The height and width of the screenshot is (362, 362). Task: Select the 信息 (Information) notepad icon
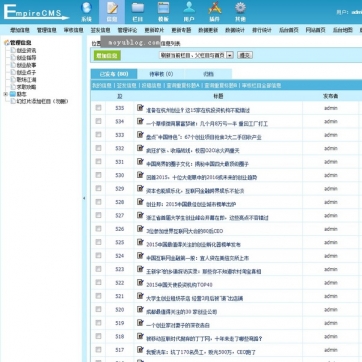tap(112, 12)
